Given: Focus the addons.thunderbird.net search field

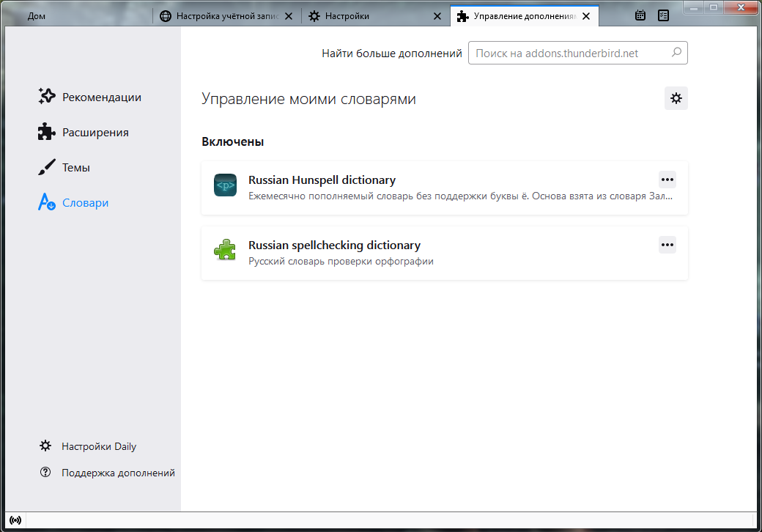Looking at the screenshot, I should point(570,53).
